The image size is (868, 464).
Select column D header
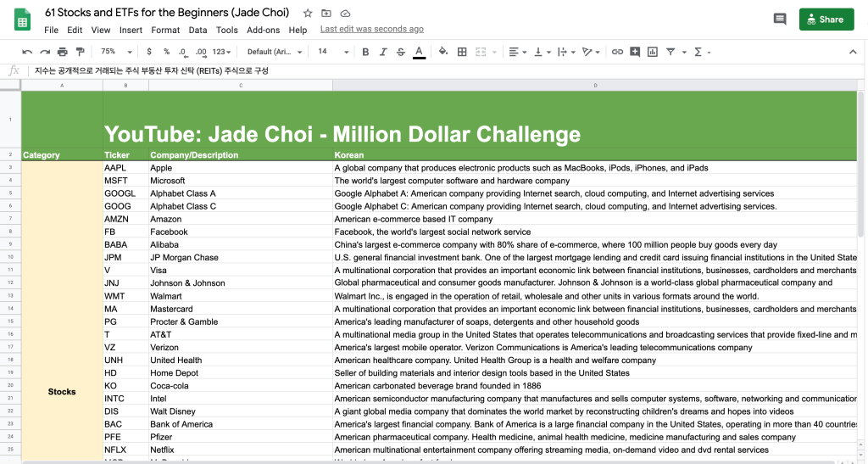click(595, 86)
